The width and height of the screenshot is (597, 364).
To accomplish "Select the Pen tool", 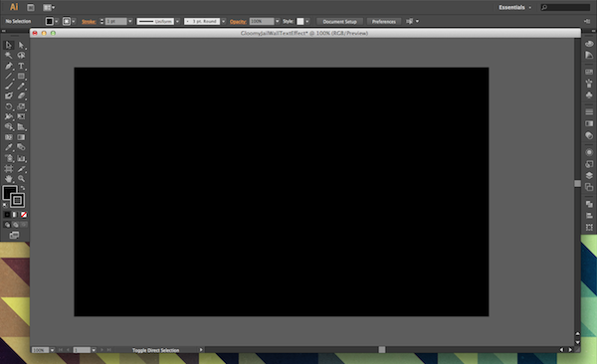I will (x=9, y=66).
